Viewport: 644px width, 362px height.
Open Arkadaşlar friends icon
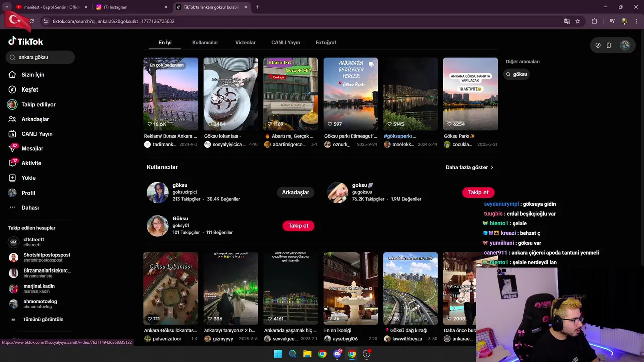[12, 119]
